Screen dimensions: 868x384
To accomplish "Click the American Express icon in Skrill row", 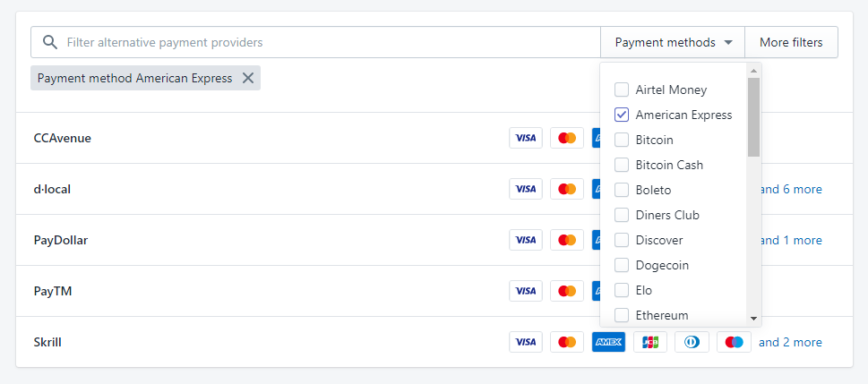I will tap(608, 342).
